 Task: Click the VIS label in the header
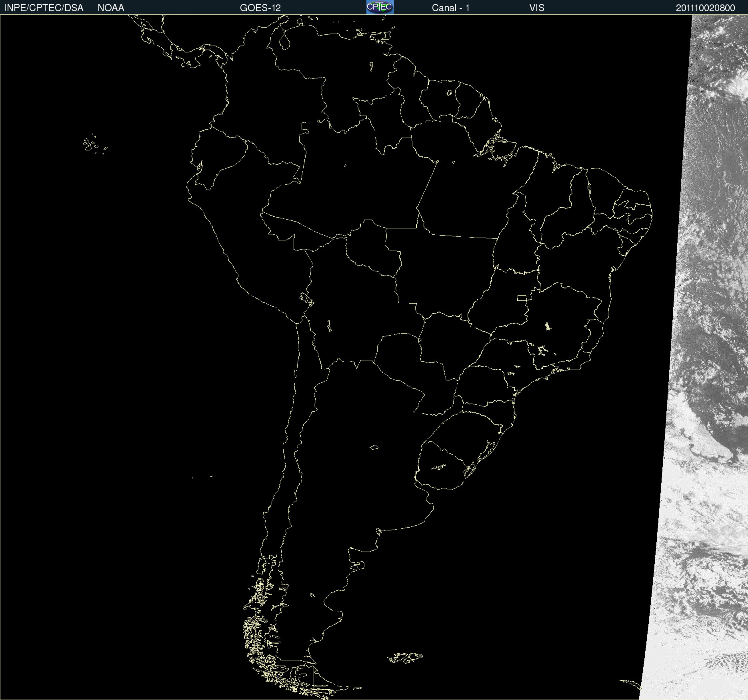click(536, 8)
